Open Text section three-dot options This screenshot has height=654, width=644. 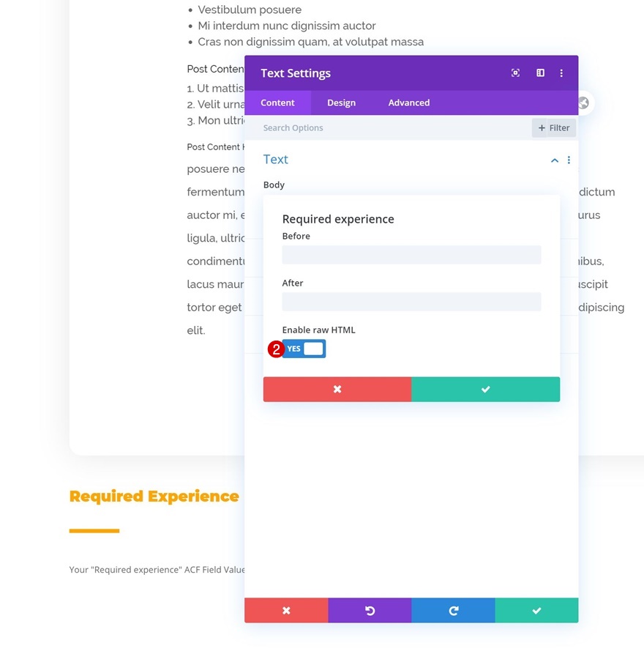pyautogui.click(x=569, y=160)
